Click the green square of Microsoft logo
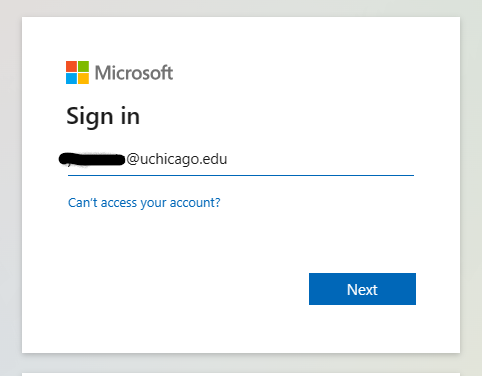The image size is (482, 376). (x=83, y=66)
